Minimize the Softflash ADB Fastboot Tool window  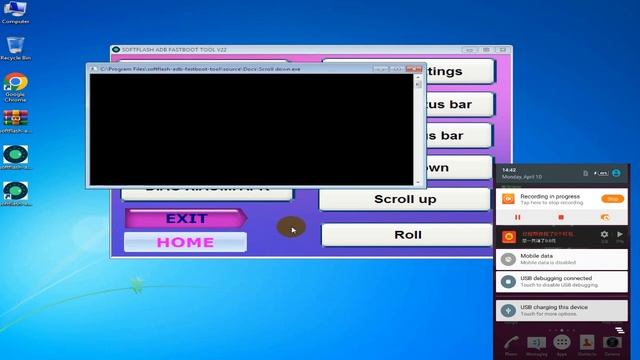[x=469, y=50]
